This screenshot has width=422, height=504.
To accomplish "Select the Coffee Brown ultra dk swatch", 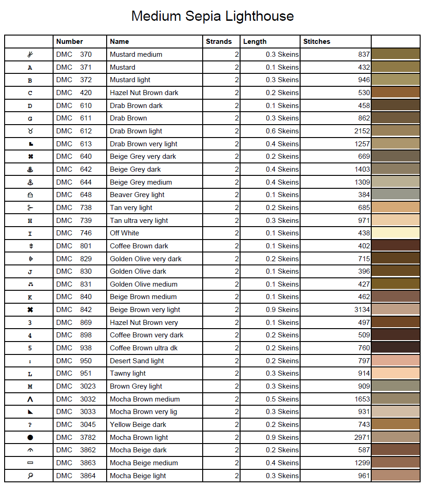I will coord(395,348).
